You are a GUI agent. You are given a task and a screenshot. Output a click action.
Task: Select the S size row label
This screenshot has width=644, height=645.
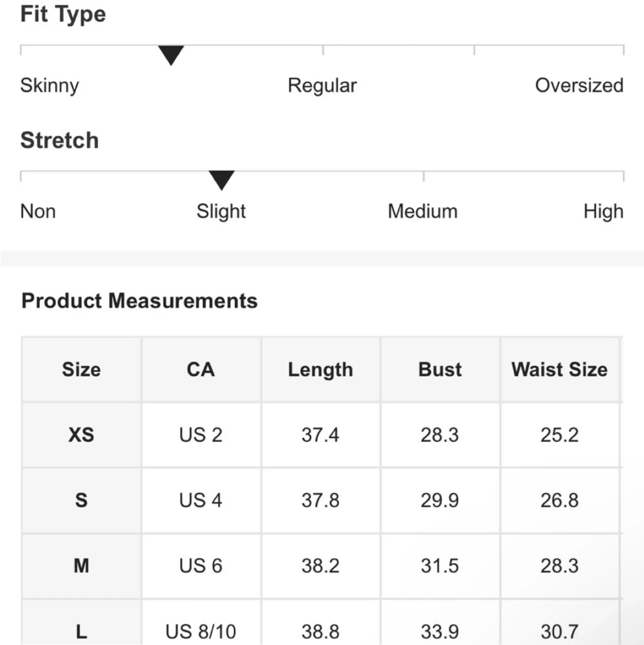tap(82, 500)
